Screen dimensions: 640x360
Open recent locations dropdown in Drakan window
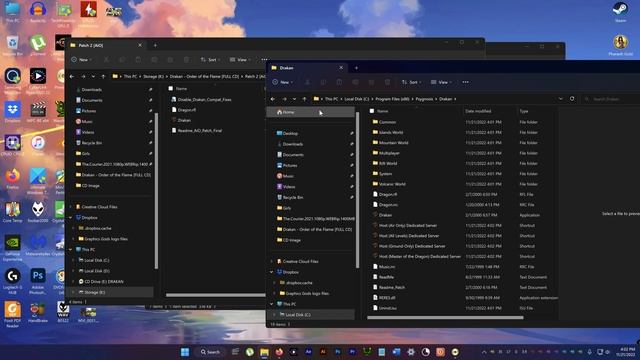[x=294, y=99]
